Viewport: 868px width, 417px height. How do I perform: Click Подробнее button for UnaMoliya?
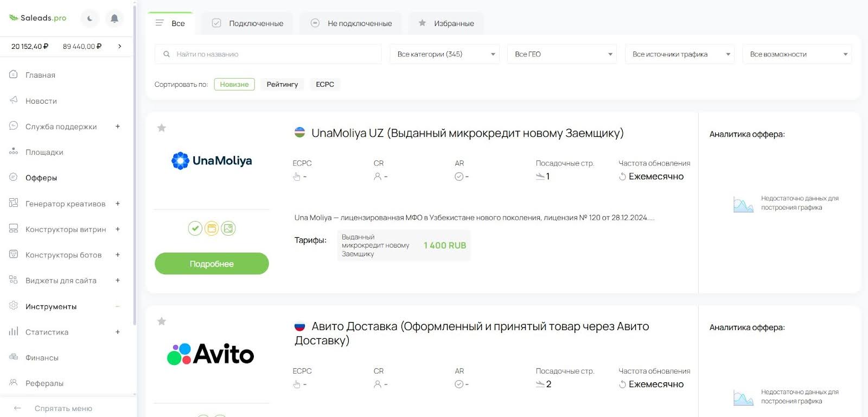pyautogui.click(x=212, y=264)
